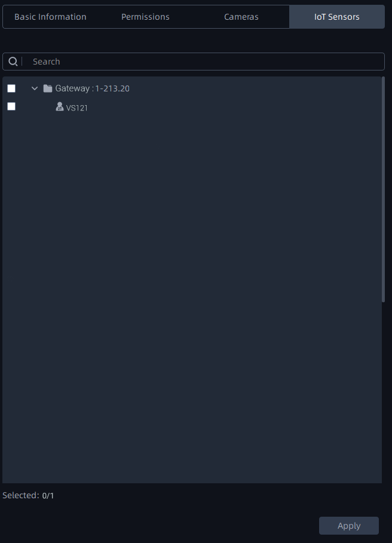Viewport: 392px width, 543px height.
Task: Click the scrollbar track below the thumb
Action: [x=384, y=392]
